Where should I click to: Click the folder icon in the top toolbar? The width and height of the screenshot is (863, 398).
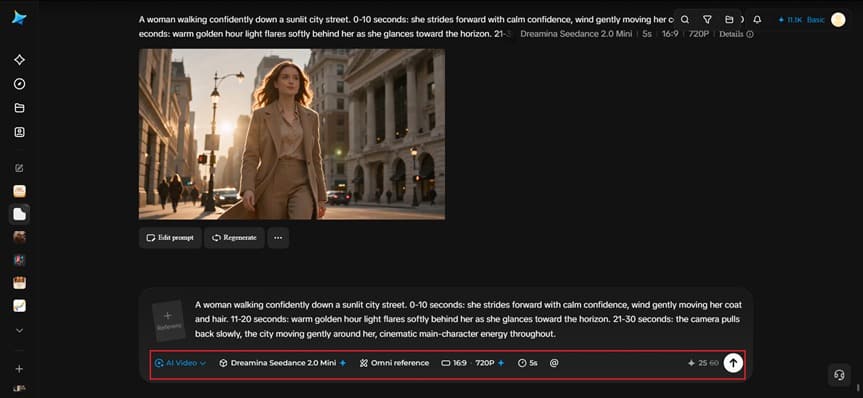point(729,20)
